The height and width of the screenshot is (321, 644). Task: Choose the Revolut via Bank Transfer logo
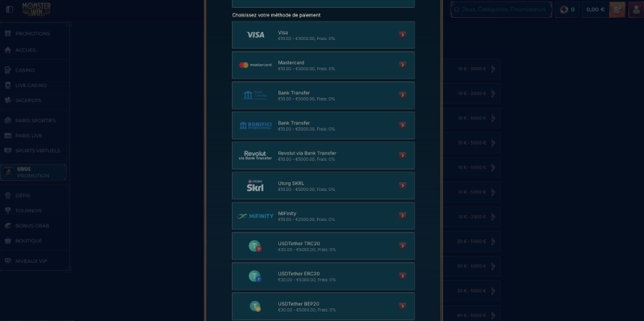point(255,155)
